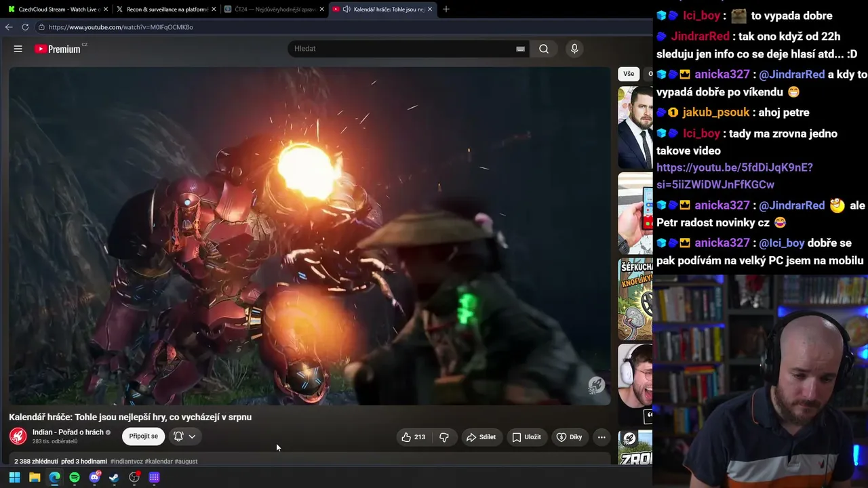Viewport: 868px width, 488px height.
Task: Click the Připojit se join button
Action: coord(144,436)
